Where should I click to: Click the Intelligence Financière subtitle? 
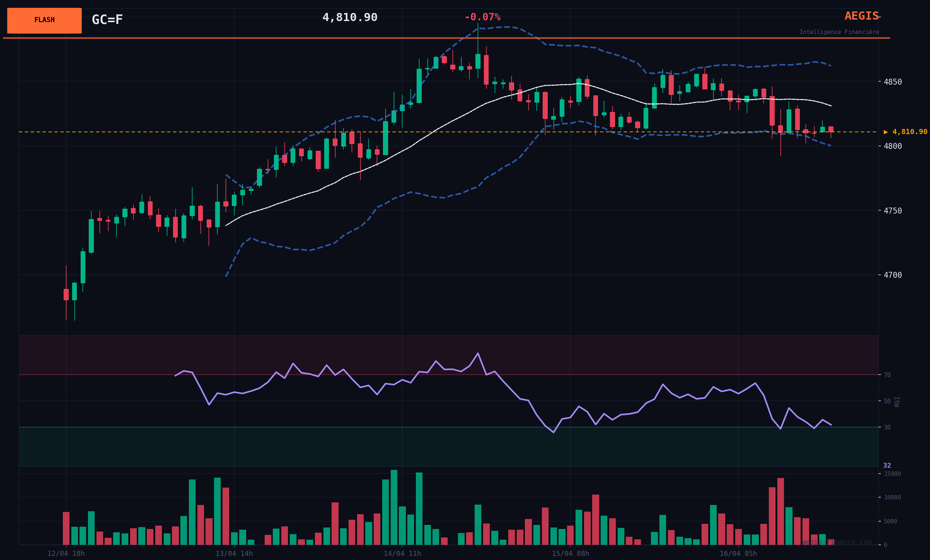tap(839, 32)
